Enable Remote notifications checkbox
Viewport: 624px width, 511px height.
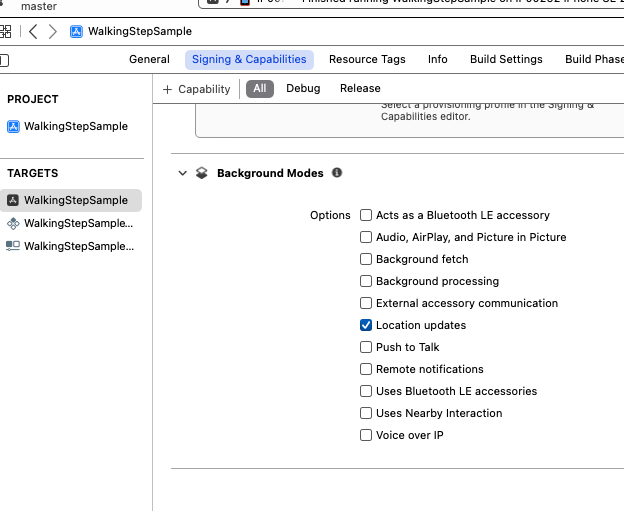click(x=366, y=369)
